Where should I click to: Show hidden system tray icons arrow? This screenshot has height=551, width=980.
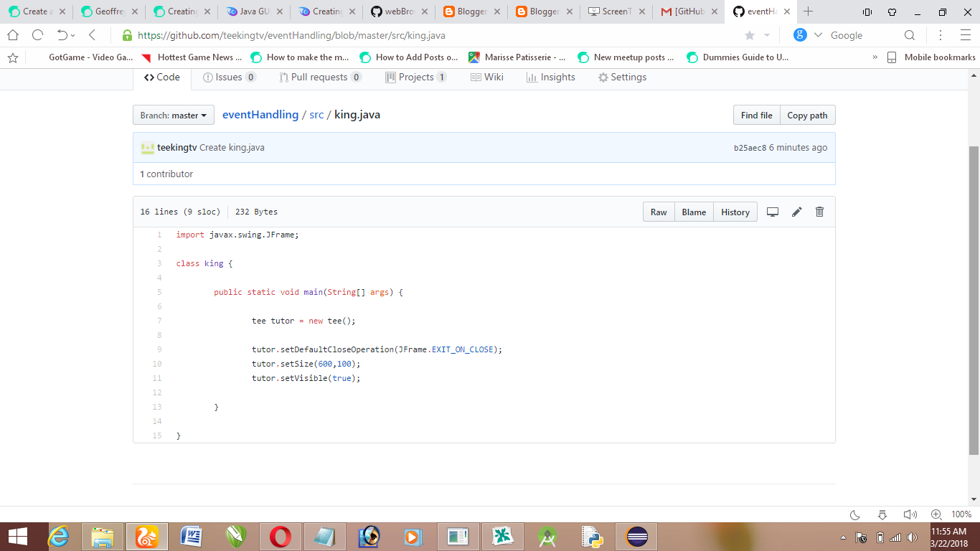pyautogui.click(x=843, y=537)
